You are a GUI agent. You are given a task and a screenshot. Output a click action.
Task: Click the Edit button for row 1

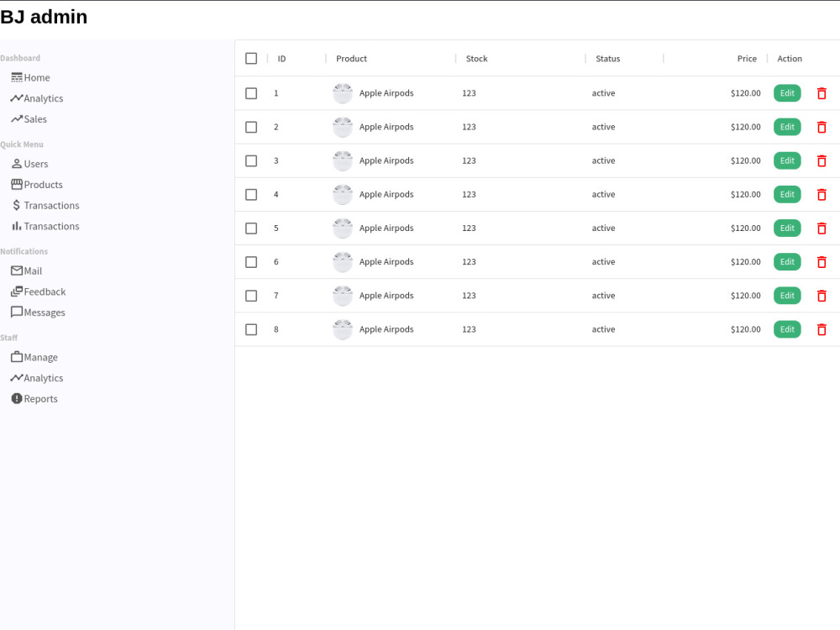(x=787, y=93)
